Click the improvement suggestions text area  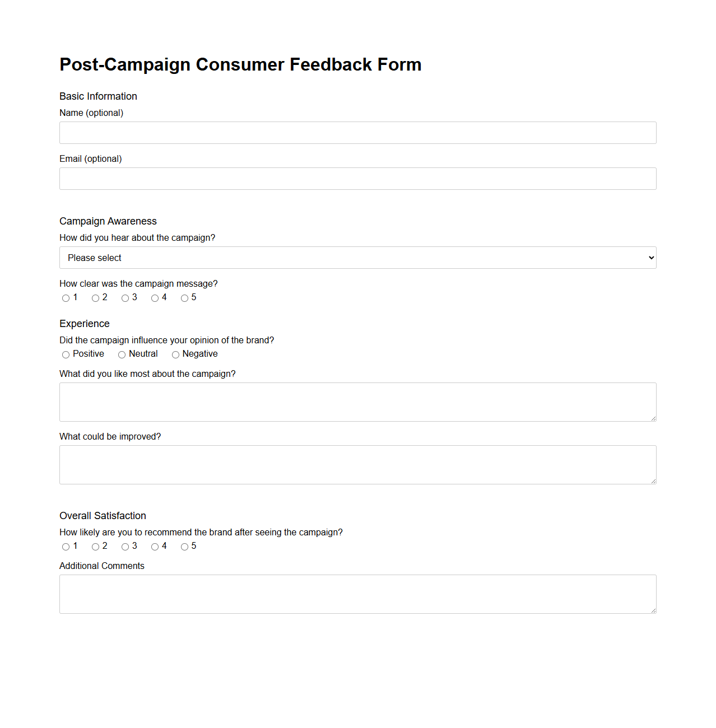357,464
